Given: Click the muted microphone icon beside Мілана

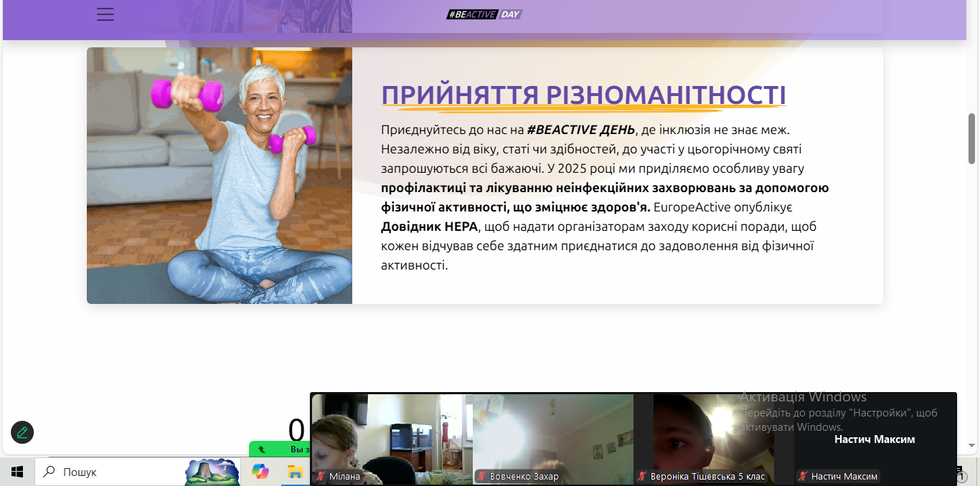Looking at the screenshot, I should (x=321, y=476).
